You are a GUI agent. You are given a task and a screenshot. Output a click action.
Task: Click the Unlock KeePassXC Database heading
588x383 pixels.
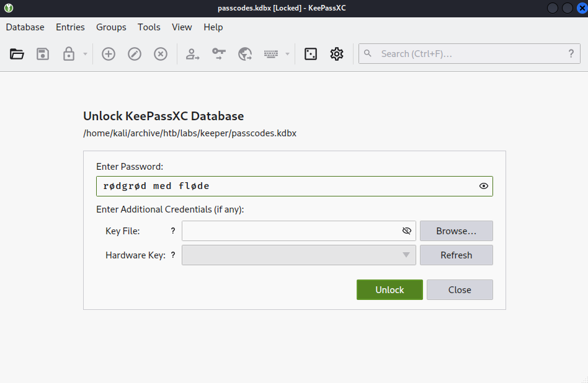click(x=164, y=116)
